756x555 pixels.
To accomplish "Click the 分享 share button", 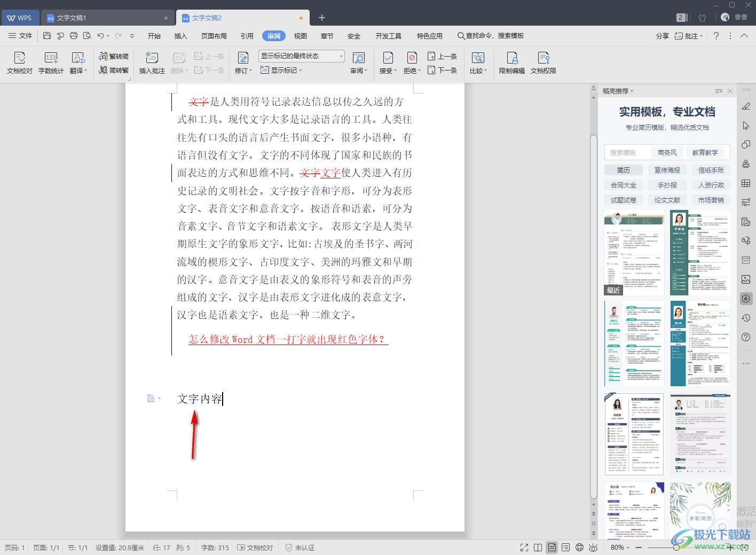I will coord(663,36).
